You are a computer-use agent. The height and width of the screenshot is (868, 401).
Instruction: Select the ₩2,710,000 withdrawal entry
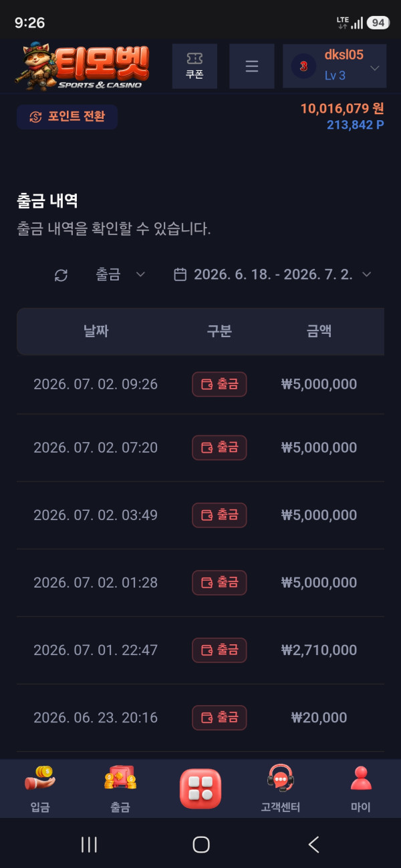200,650
